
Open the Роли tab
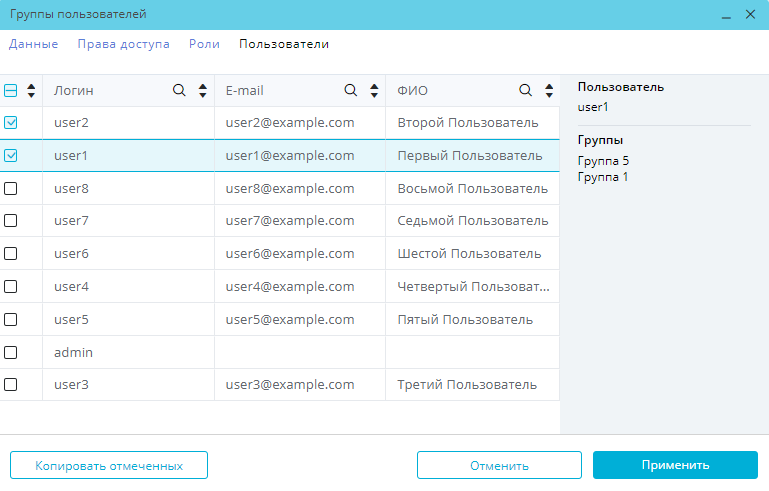pos(204,44)
